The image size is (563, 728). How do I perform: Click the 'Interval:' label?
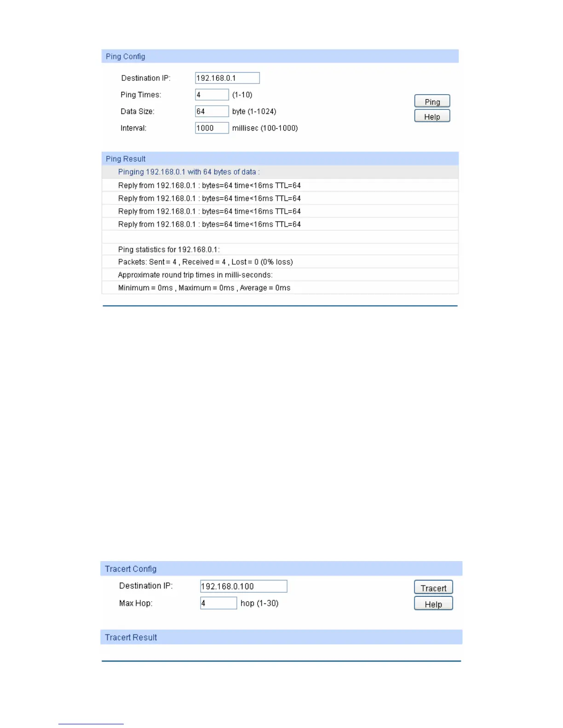click(x=133, y=128)
